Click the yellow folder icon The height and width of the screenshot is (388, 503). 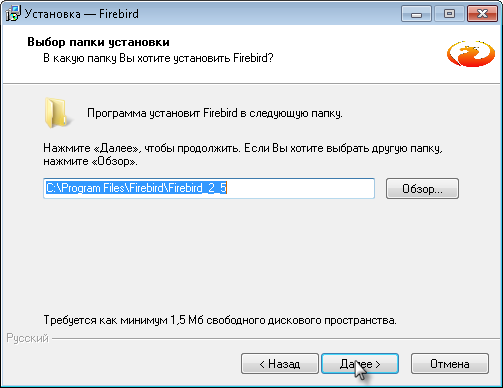[57, 113]
